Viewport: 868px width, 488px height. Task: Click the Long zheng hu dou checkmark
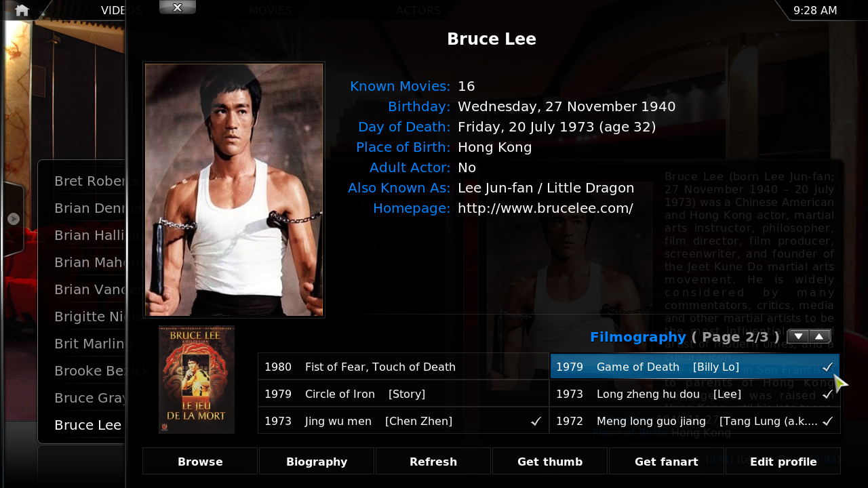pos(827,394)
